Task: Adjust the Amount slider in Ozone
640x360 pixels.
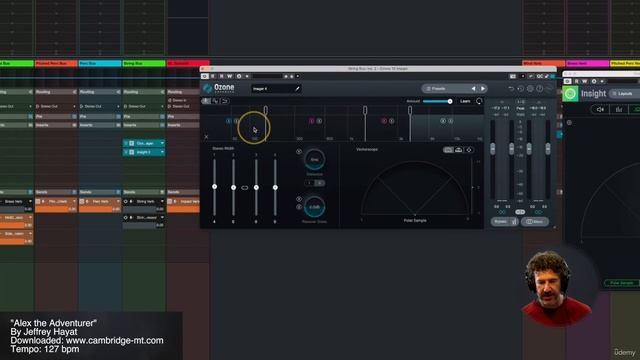Action: (x=437, y=101)
